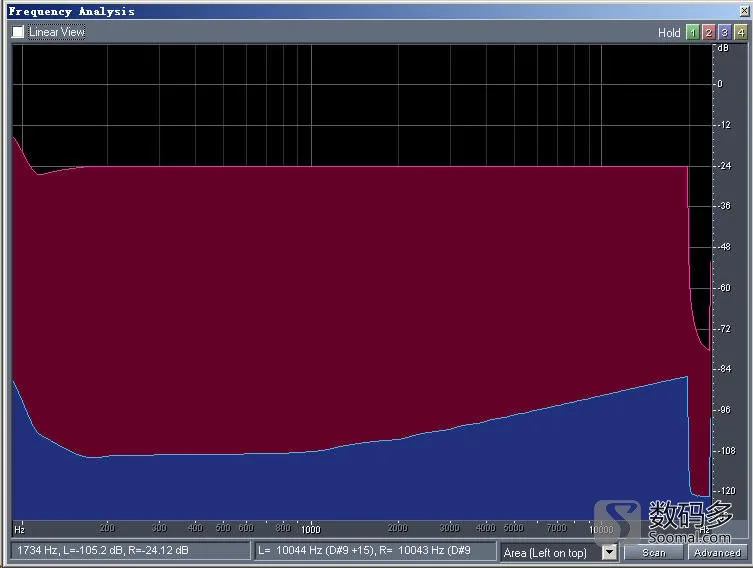
Task: Click the -60 dB scale label
Action: point(724,288)
